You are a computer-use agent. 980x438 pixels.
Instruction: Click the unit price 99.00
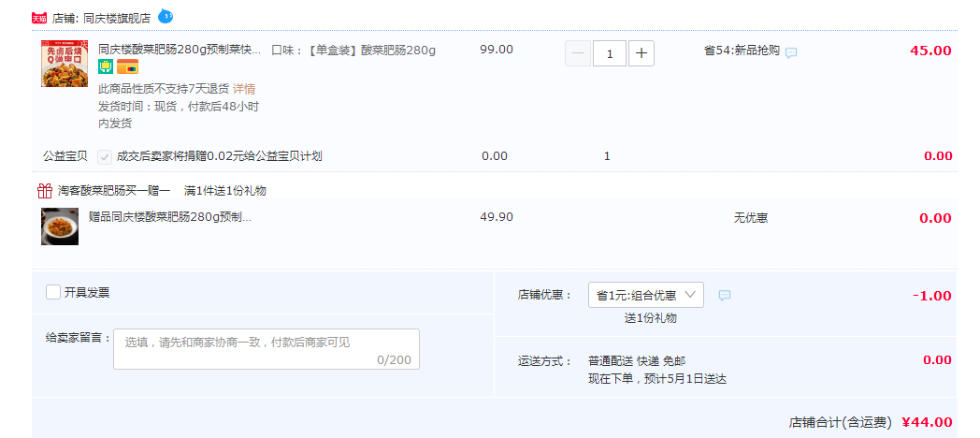coord(497,50)
